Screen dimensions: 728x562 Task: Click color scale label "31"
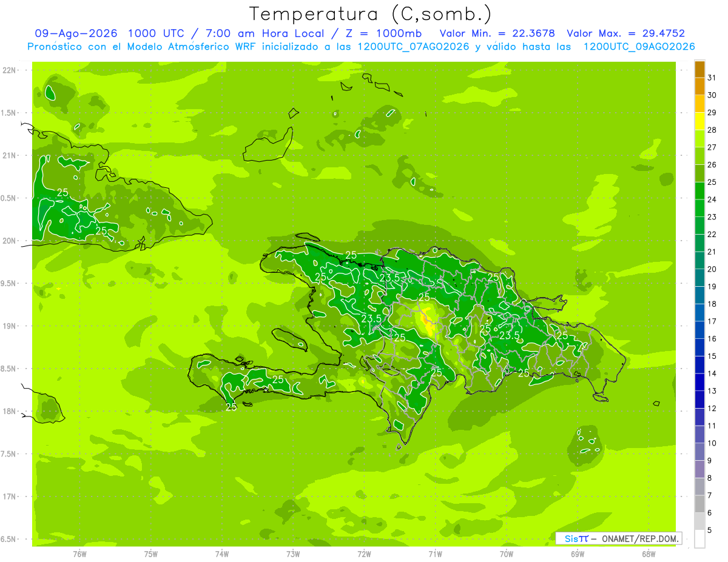pyautogui.click(x=712, y=77)
